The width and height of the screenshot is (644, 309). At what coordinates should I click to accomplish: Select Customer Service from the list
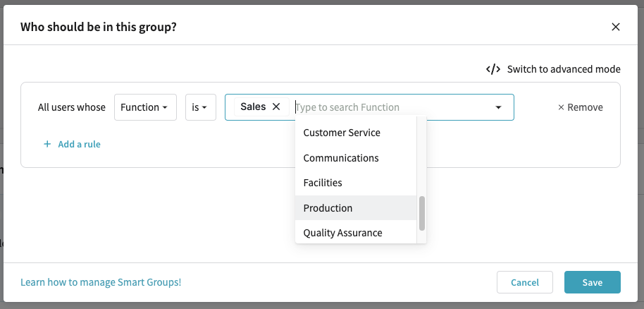click(342, 133)
